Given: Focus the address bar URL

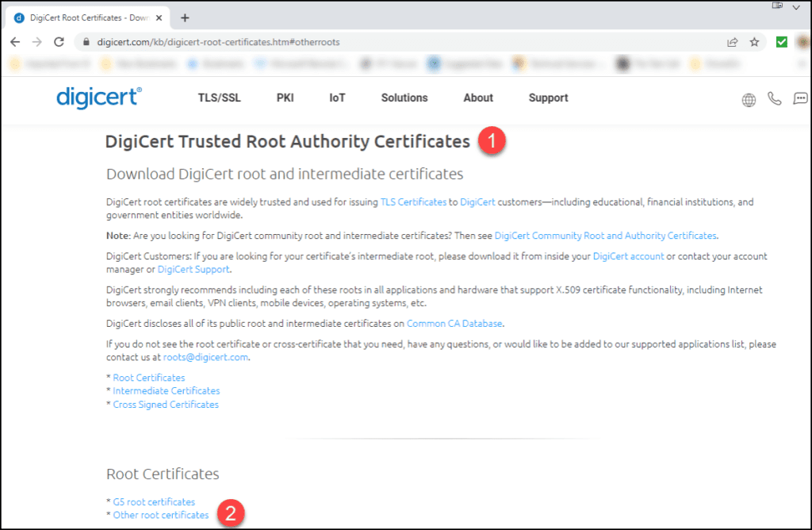Looking at the screenshot, I should click(219, 42).
